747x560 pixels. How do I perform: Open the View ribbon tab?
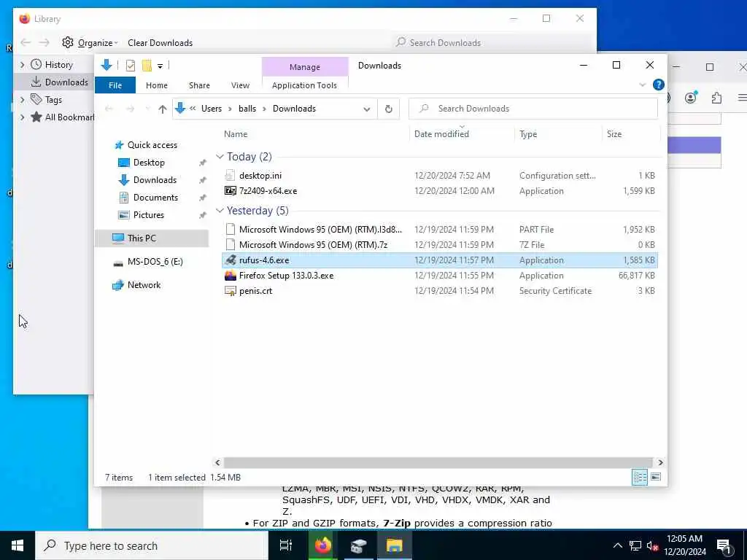(240, 85)
